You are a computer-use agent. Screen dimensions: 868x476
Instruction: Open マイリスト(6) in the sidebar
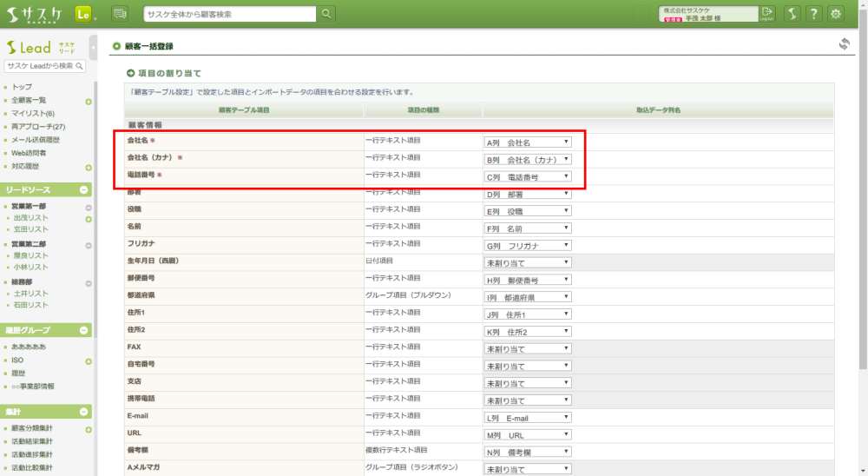33,114
